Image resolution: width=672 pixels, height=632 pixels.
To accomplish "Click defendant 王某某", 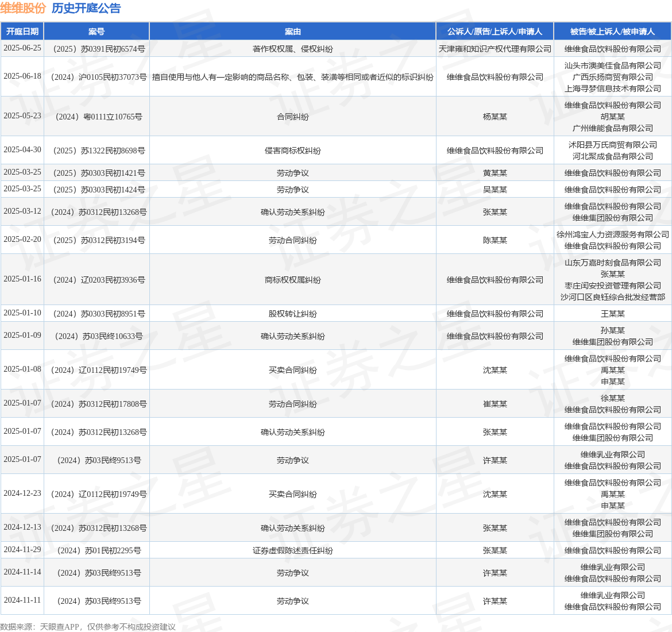I will tap(612, 314).
